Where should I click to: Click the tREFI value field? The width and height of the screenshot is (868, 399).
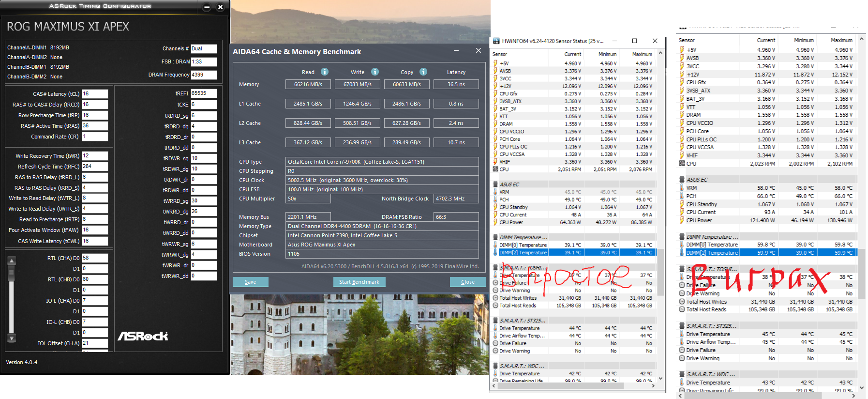204,93
